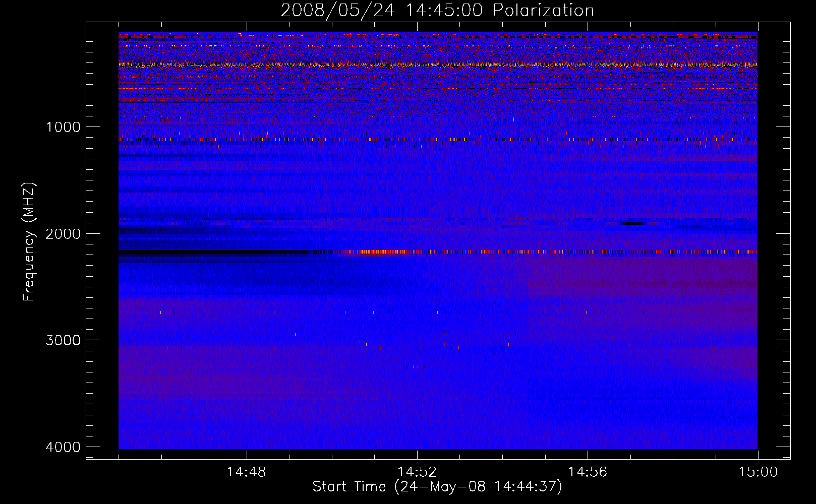Click the 2000 frequency tick label
Screen dimensions: 816x504
point(64,233)
